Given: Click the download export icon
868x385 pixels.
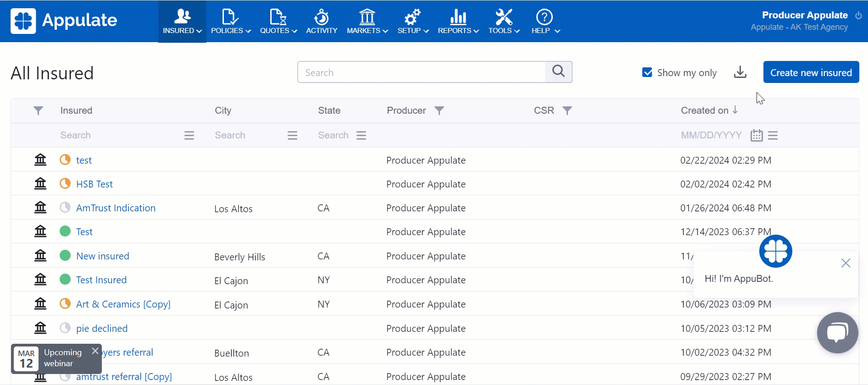Looking at the screenshot, I should tap(740, 72).
